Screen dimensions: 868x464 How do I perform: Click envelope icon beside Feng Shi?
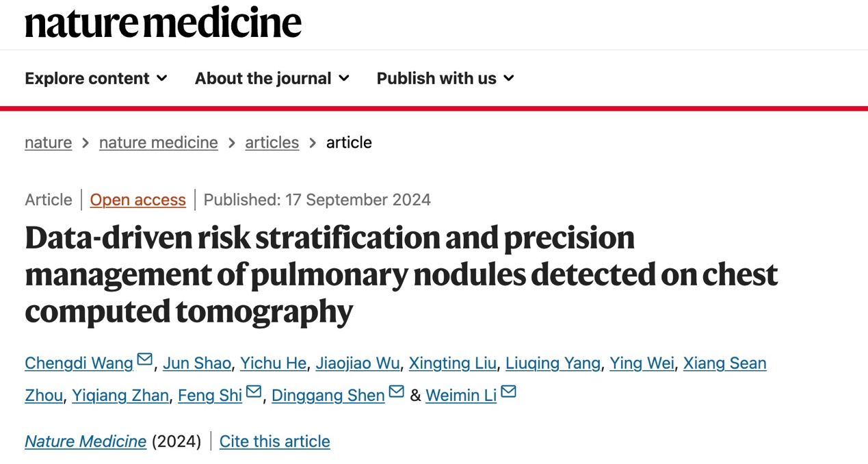(x=254, y=392)
